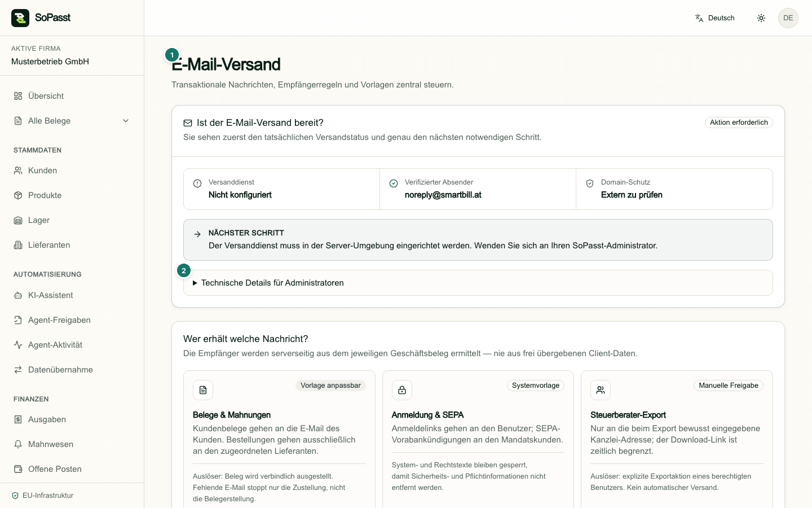Click the Manuelle Freigabe badge
812x508 pixels.
729,386
